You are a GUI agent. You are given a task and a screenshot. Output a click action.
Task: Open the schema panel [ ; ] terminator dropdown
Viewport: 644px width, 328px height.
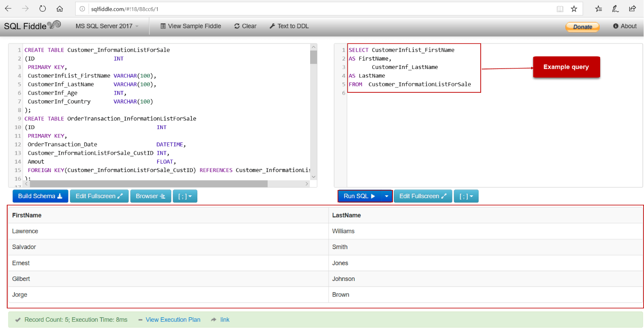(x=185, y=196)
